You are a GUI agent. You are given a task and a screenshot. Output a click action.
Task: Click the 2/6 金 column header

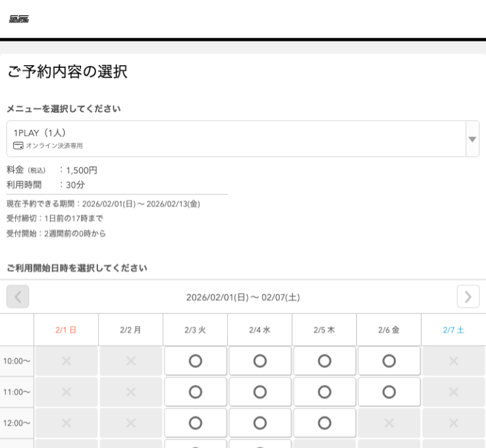point(389,330)
